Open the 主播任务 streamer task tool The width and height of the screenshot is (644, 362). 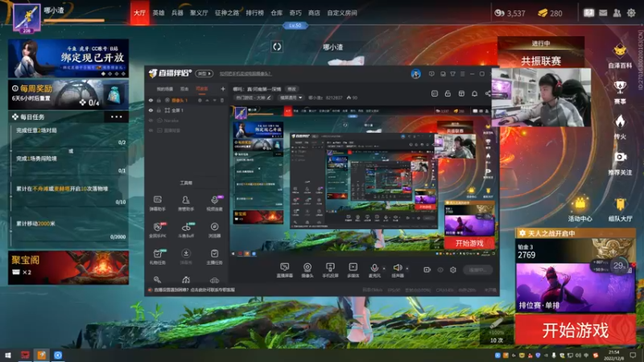[214, 257]
